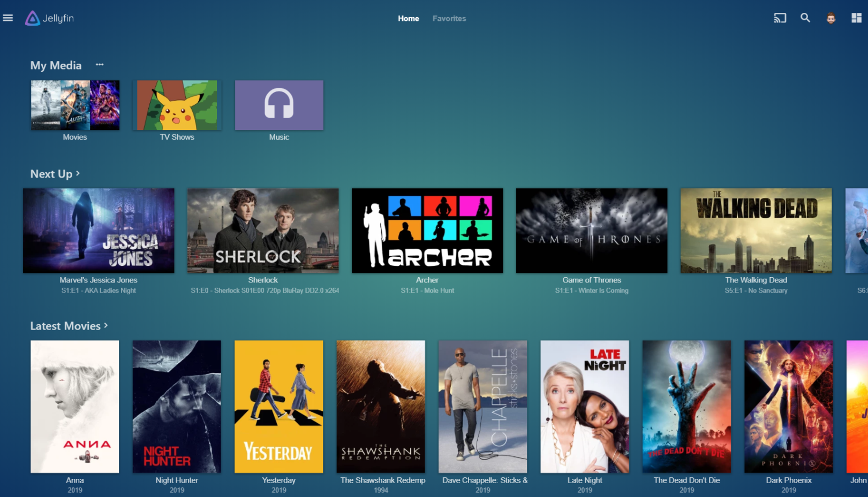Click the Late Night title text
This screenshot has width=868, height=497.
(x=585, y=480)
